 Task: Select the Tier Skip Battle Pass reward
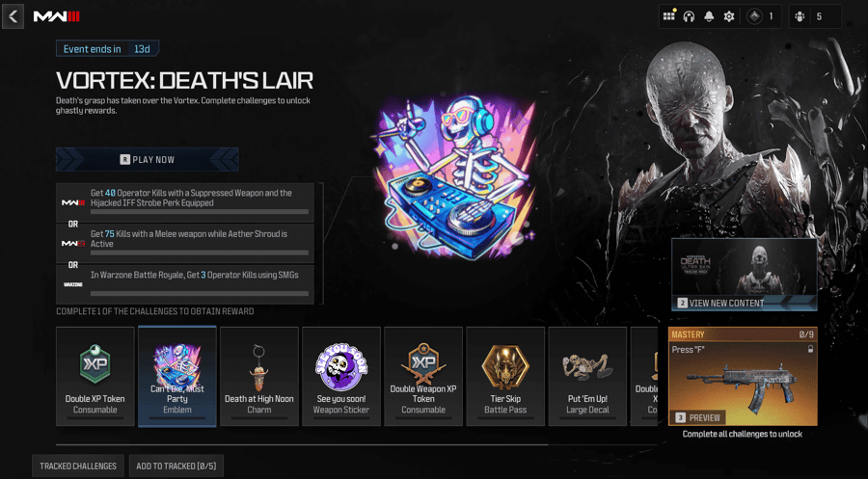tap(504, 376)
